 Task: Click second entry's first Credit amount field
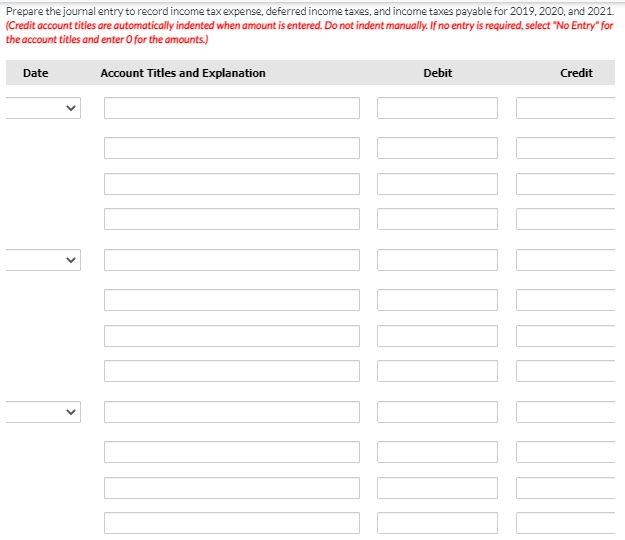click(566, 260)
